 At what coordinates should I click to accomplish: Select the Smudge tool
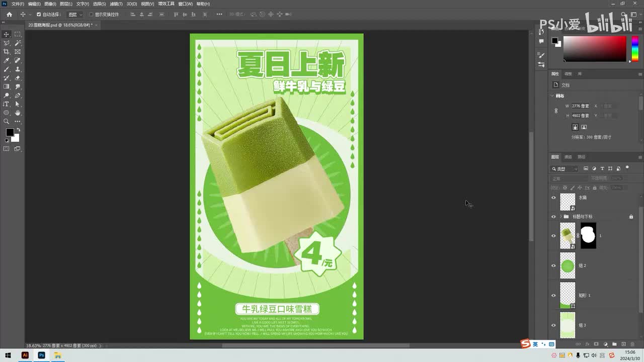tap(18, 86)
